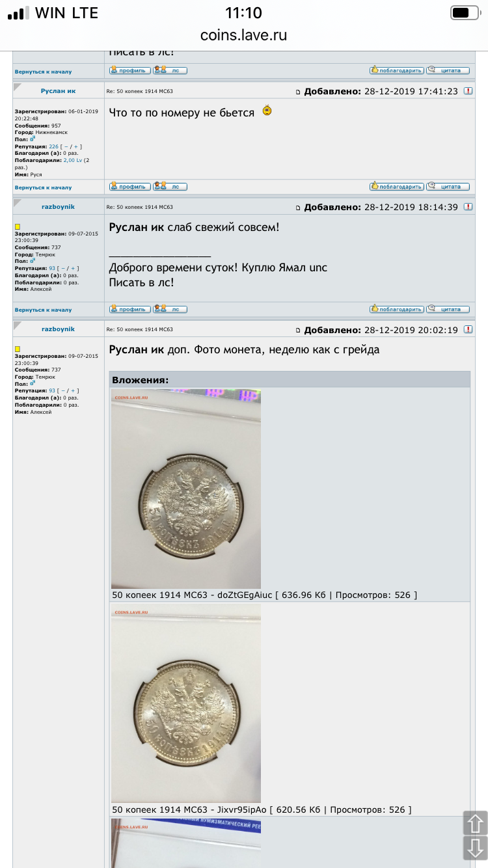488x868 pixels.
Task: Click Вернуться к началу under Руслан ик
Action: pos(43,187)
